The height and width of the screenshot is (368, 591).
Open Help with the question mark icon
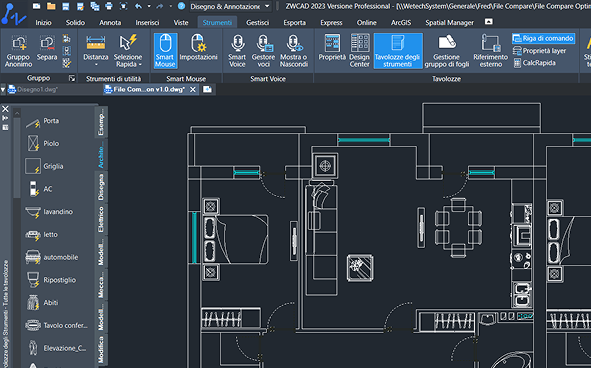pyautogui.click(x=181, y=6)
